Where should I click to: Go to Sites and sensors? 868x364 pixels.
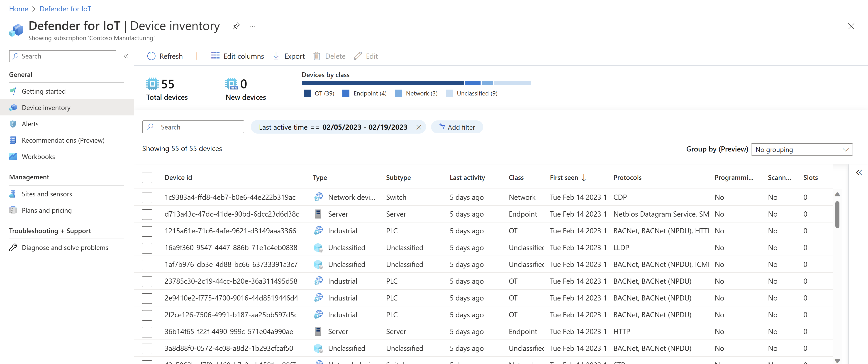pyautogui.click(x=46, y=194)
